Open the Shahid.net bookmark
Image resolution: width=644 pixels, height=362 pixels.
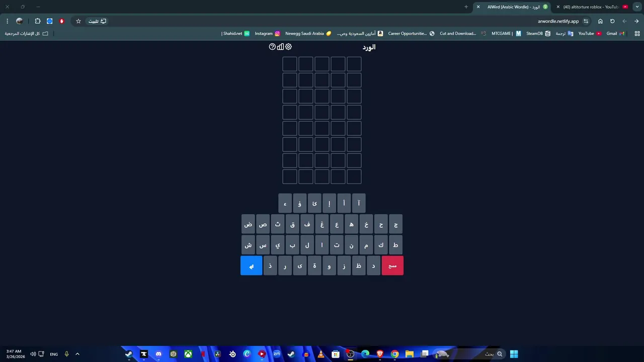[235, 34]
